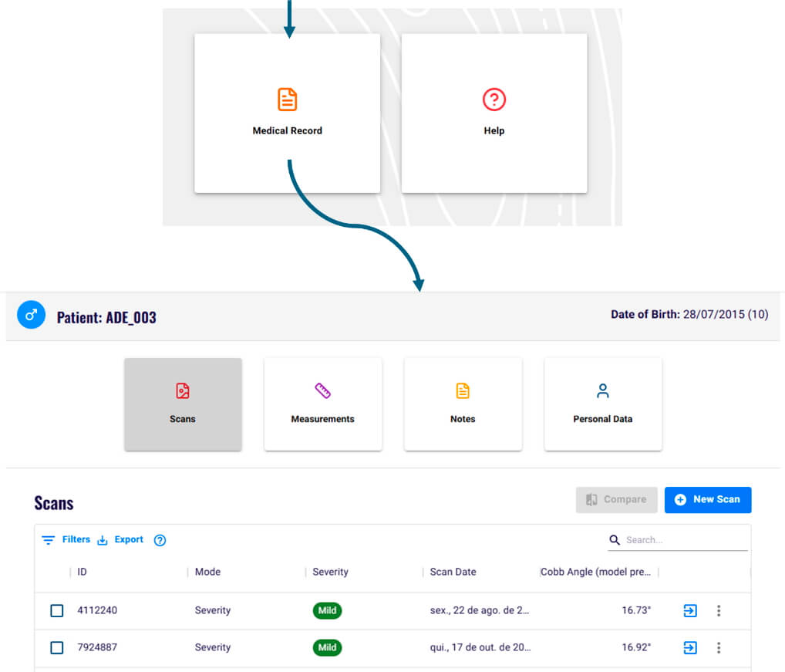
Task: Sort by Scan Date column header
Action: pyautogui.click(x=453, y=572)
